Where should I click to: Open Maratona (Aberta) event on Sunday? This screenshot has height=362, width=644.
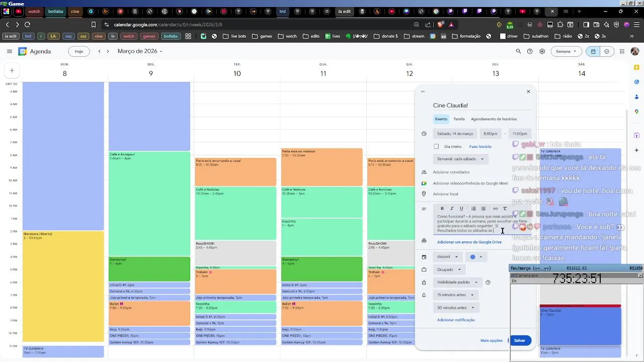click(x=63, y=287)
